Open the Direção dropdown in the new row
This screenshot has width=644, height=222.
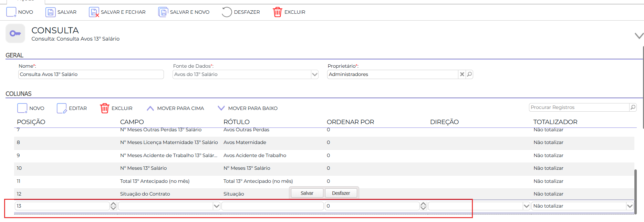[x=526, y=206]
